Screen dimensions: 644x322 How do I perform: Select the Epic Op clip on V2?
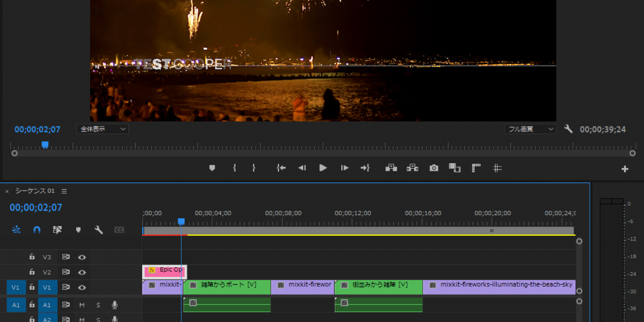[165, 272]
